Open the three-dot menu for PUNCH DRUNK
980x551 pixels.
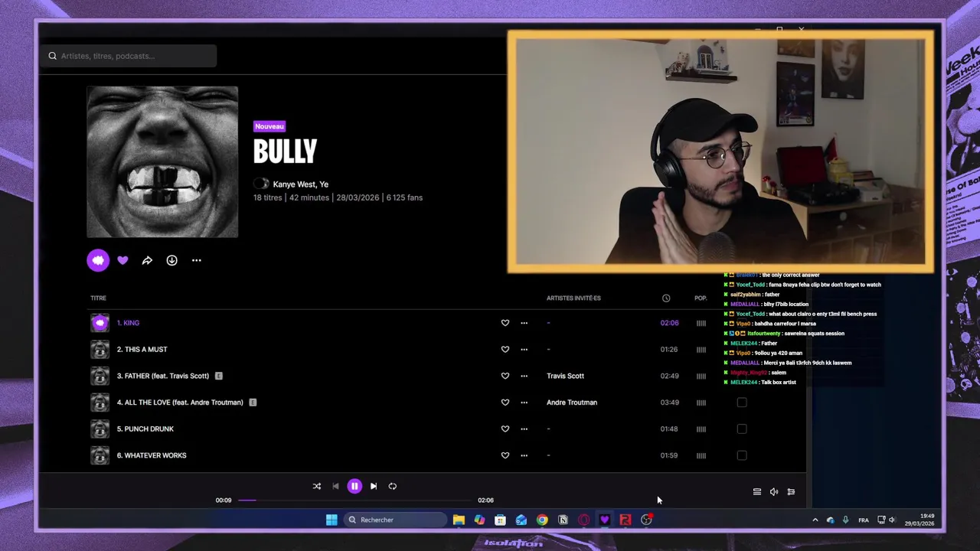pyautogui.click(x=524, y=429)
